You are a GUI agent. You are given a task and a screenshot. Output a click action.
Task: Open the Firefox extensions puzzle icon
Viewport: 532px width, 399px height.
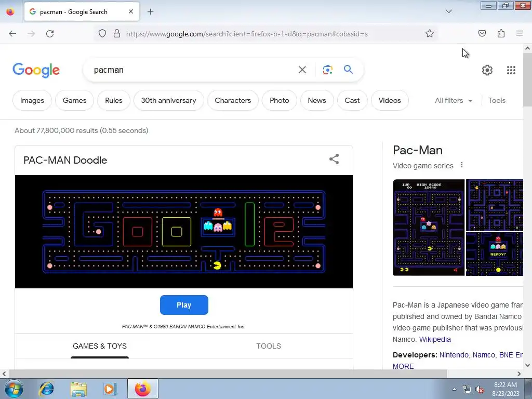[501, 34]
